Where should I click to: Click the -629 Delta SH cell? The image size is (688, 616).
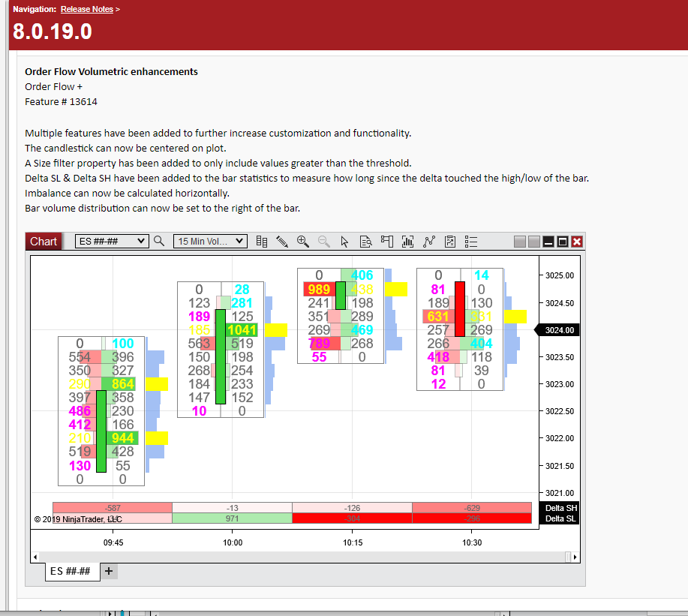[x=472, y=508]
